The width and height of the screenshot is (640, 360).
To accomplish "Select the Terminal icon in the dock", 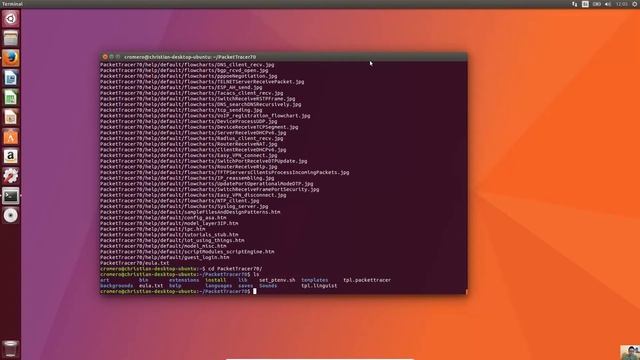I will pos(11,196).
